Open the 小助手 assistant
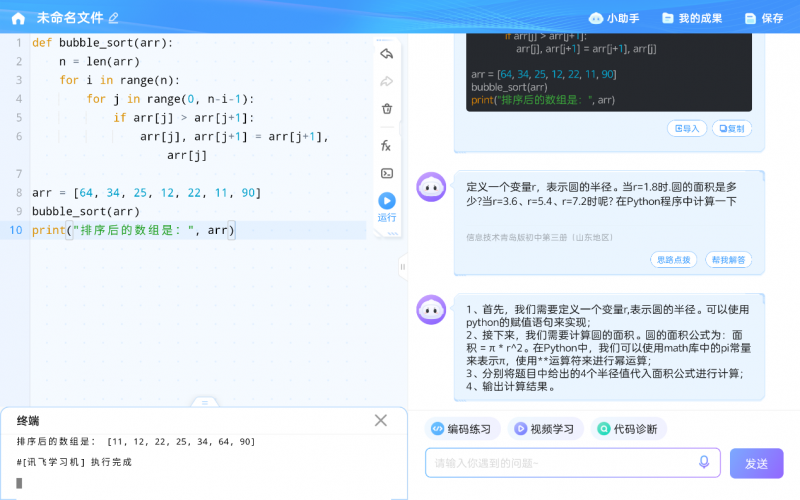The image size is (800, 500). coord(614,18)
